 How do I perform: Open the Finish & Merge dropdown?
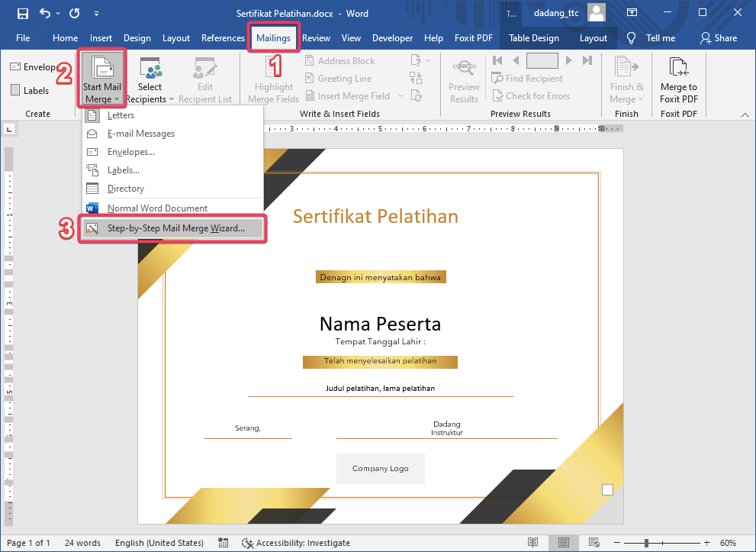tap(626, 78)
